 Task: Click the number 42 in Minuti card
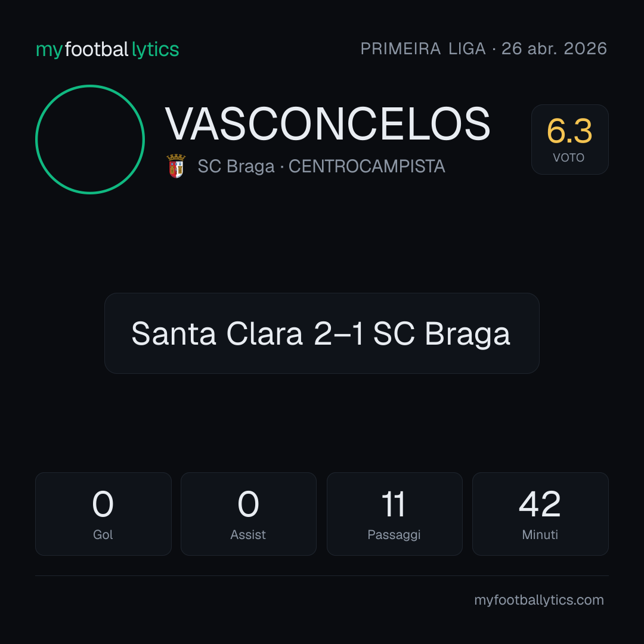540,504
